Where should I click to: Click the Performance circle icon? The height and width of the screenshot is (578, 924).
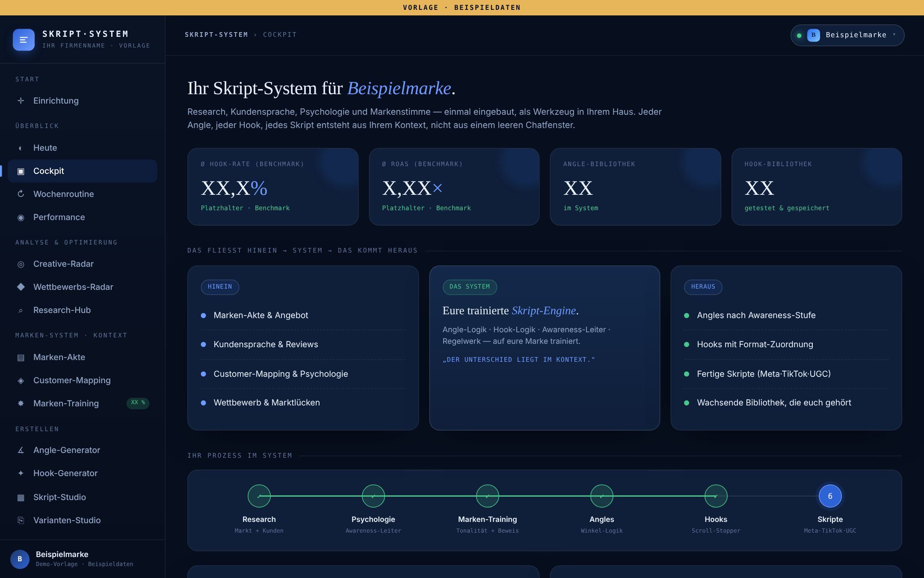[21, 217]
